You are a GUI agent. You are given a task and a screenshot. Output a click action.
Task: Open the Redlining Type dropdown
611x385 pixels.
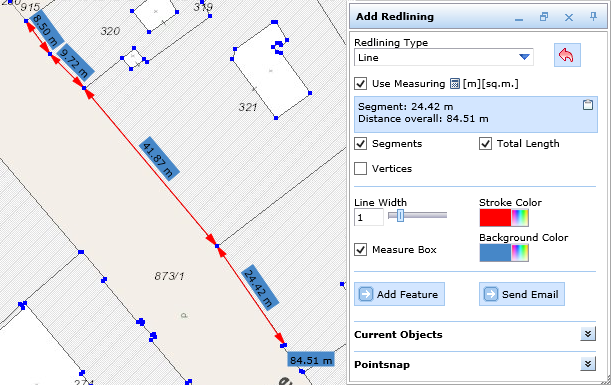tap(443, 57)
